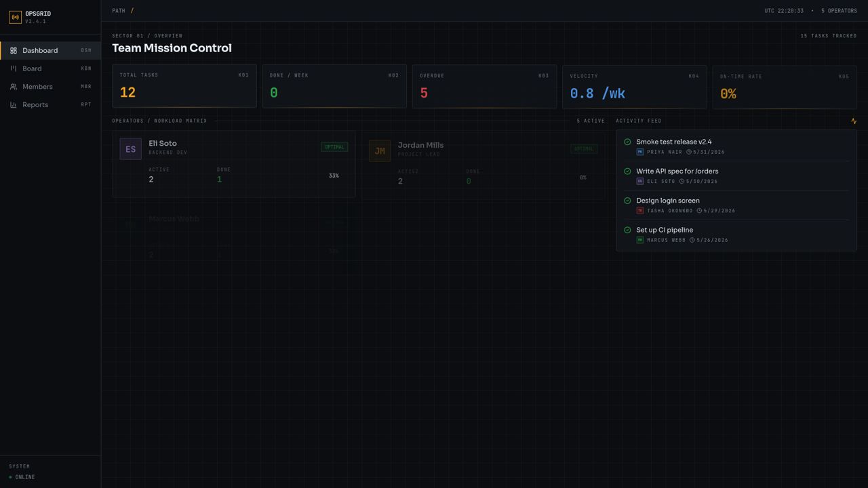Click the OpsGrid broadcast logo icon
Image resolution: width=868 pixels, height=488 pixels.
(x=15, y=17)
